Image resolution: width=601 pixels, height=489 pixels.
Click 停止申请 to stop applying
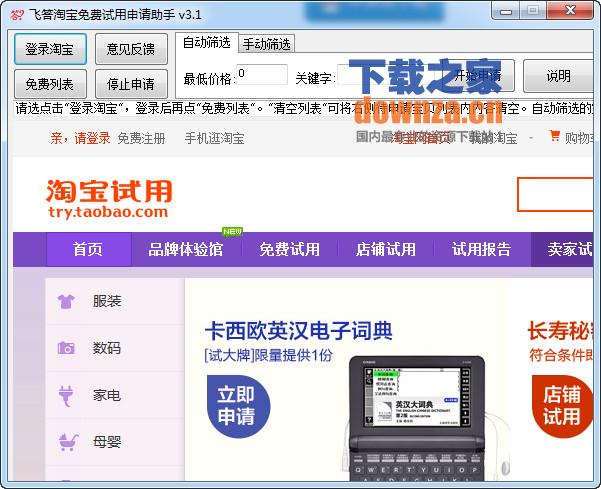pyautogui.click(x=131, y=84)
